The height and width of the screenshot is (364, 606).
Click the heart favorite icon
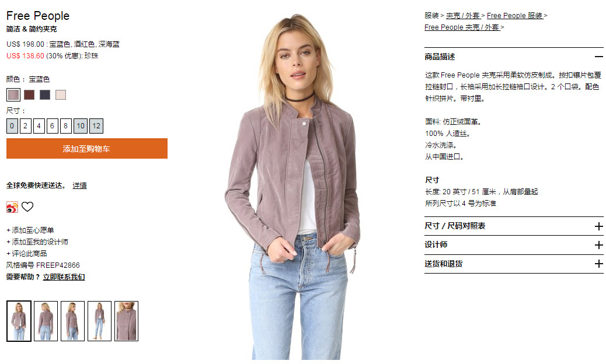(x=27, y=207)
